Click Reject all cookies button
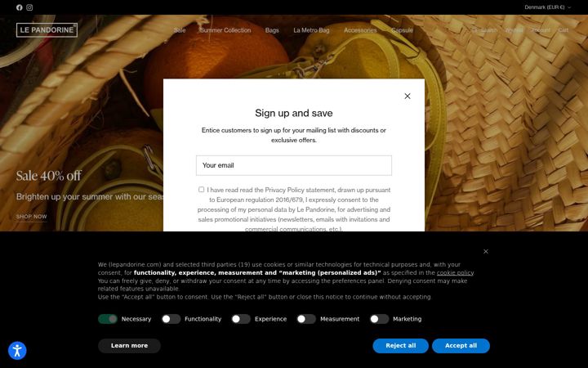The image size is (588, 368). [x=400, y=345]
